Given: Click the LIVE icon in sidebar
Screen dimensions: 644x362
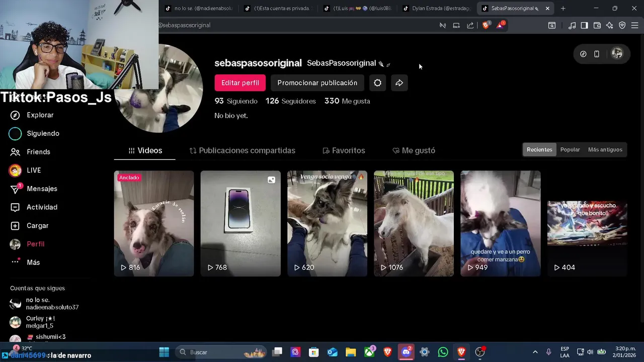Looking at the screenshot, I should (x=15, y=170).
